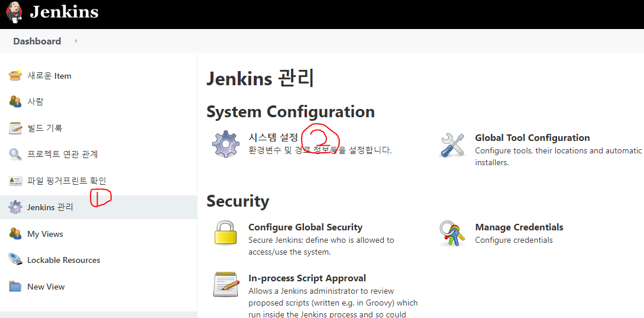Open 새로운 Item sidebar link

point(49,76)
